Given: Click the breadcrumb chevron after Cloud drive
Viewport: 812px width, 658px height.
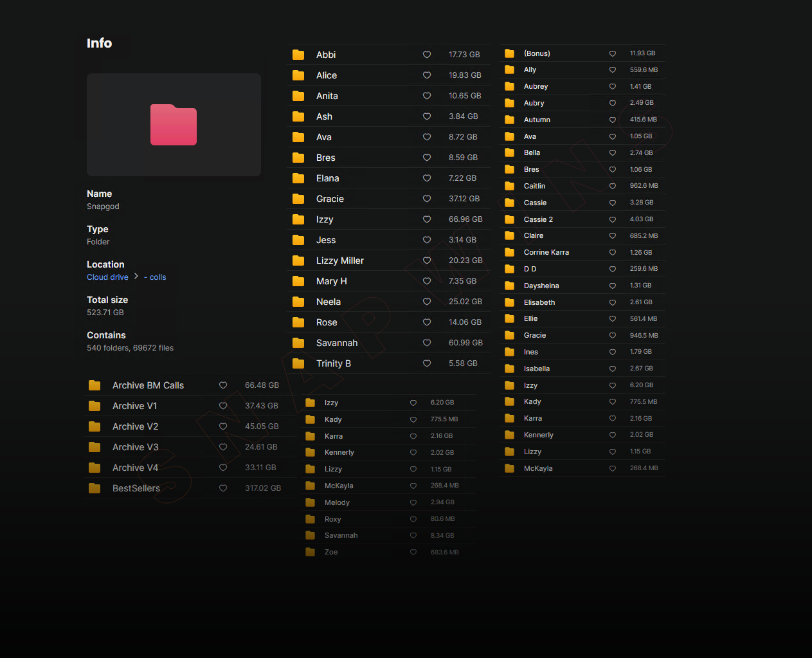Looking at the screenshot, I should tap(136, 277).
